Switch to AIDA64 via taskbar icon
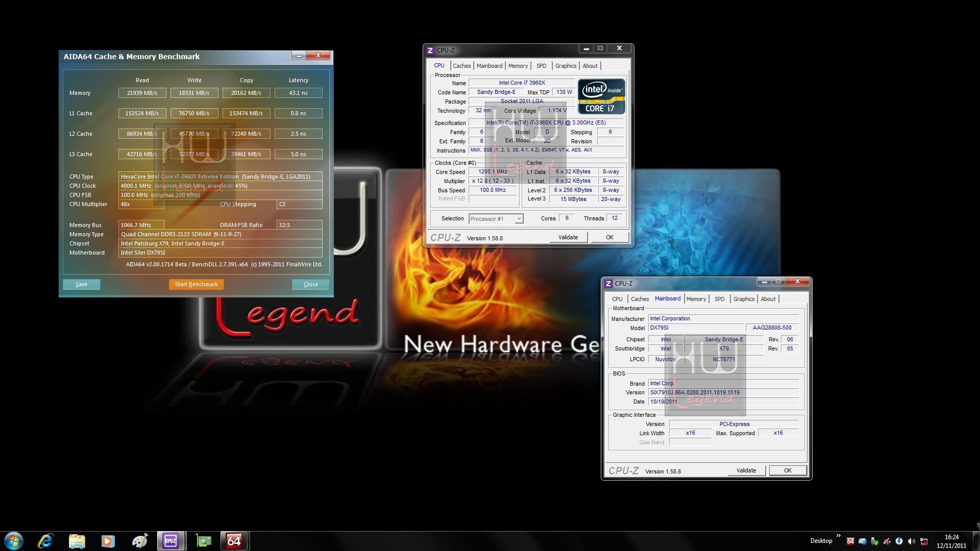The width and height of the screenshot is (980, 551). point(234,541)
